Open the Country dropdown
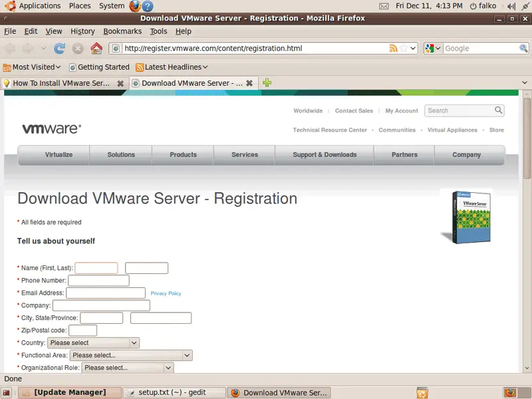 pos(93,342)
